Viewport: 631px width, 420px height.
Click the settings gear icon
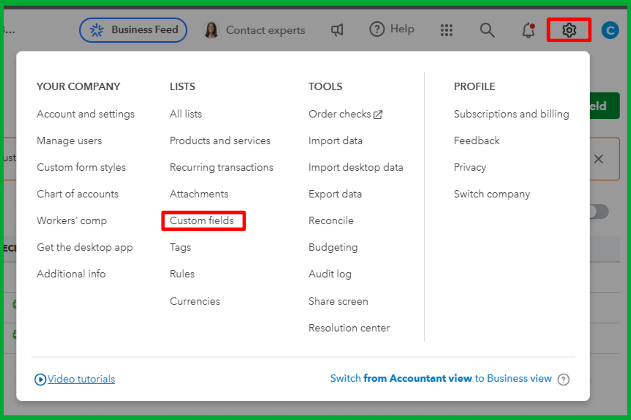point(569,30)
